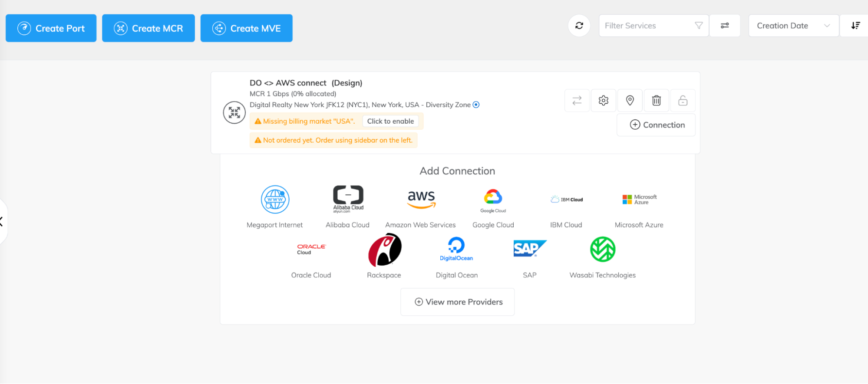
Task: Click the swap arrows icon
Action: 577,101
